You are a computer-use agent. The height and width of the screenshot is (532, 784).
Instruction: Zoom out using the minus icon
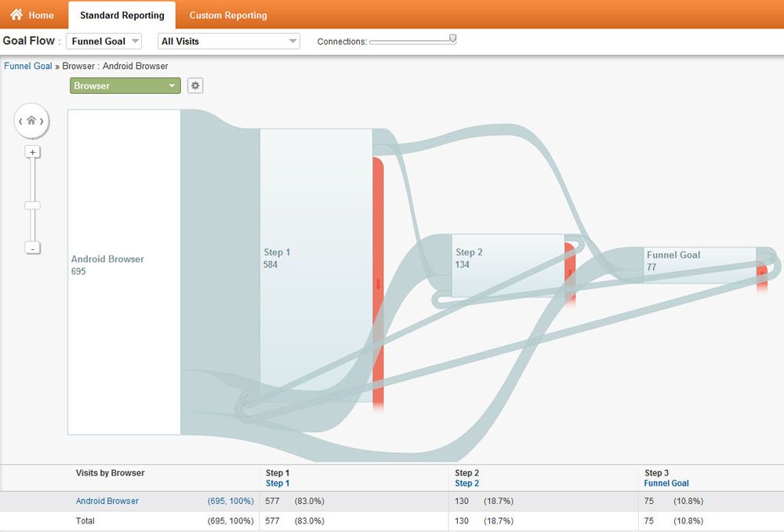point(31,248)
